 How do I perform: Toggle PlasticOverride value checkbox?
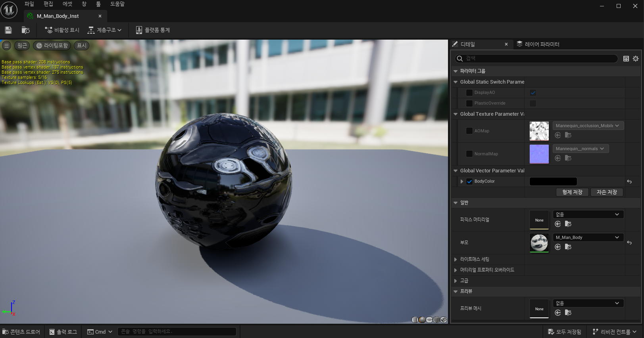pos(533,103)
